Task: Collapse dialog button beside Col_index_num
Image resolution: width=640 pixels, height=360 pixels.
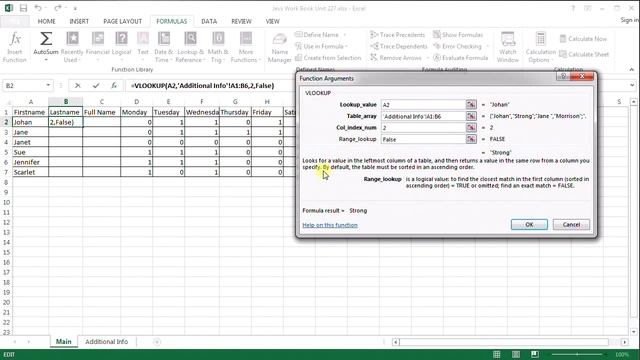Action: tap(471, 127)
